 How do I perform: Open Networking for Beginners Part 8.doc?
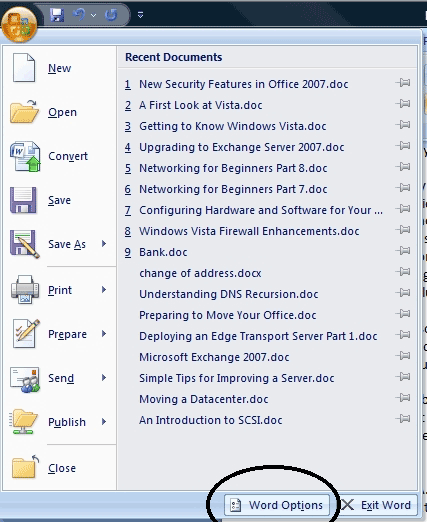click(233, 168)
